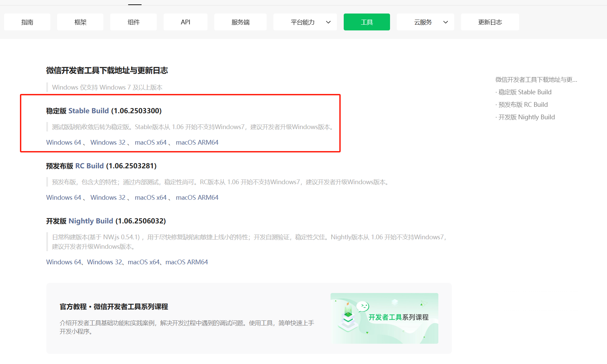Open the 更新日志 tab
This screenshot has height=364, width=607.
pyautogui.click(x=490, y=22)
